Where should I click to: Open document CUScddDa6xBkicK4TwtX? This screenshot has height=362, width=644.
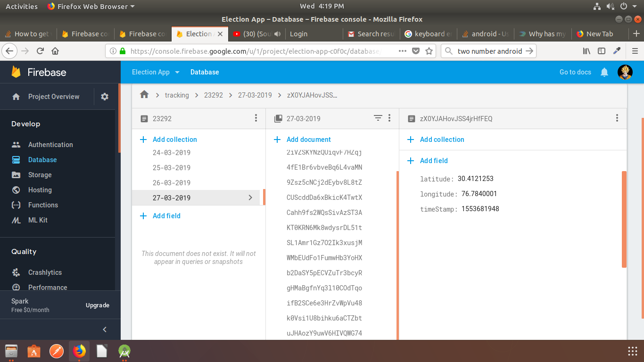[324, 197]
